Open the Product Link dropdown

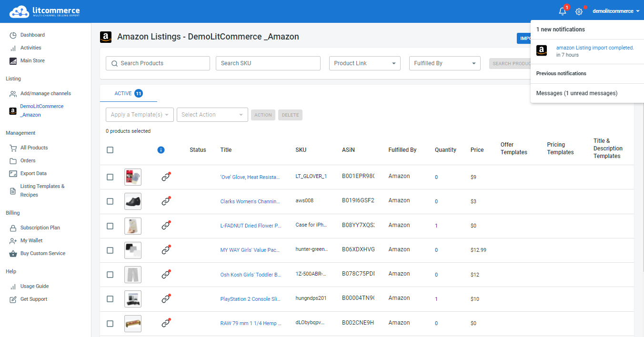pos(365,63)
